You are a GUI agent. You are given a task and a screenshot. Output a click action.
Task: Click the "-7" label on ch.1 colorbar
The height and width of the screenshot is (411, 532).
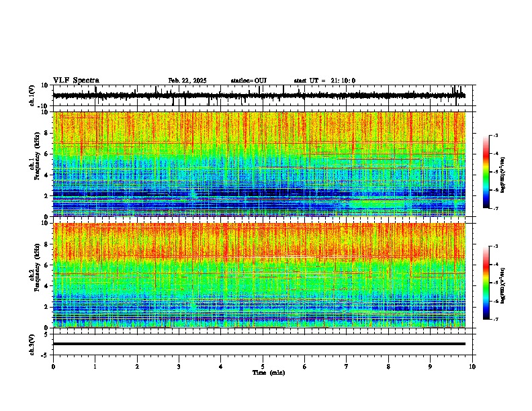pos(495,208)
